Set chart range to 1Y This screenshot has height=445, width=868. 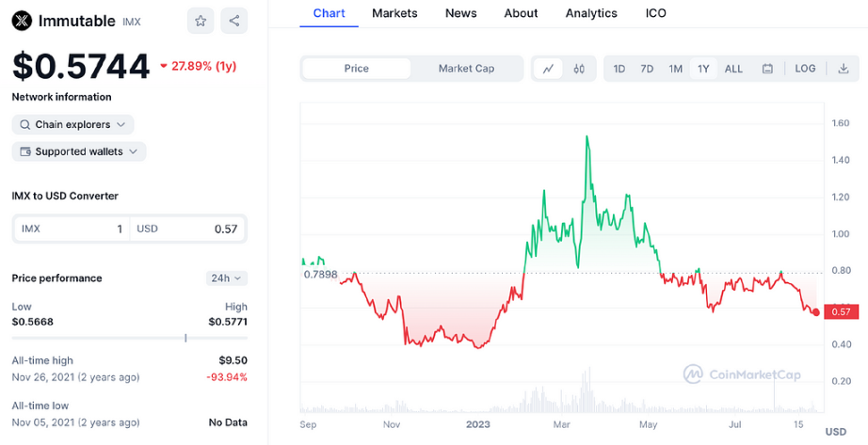(x=703, y=69)
